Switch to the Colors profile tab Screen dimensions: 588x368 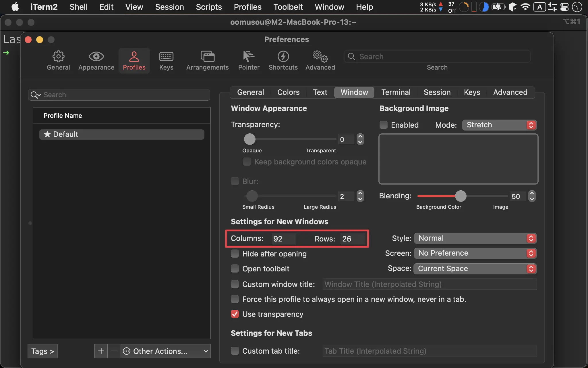[x=288, y=92]
